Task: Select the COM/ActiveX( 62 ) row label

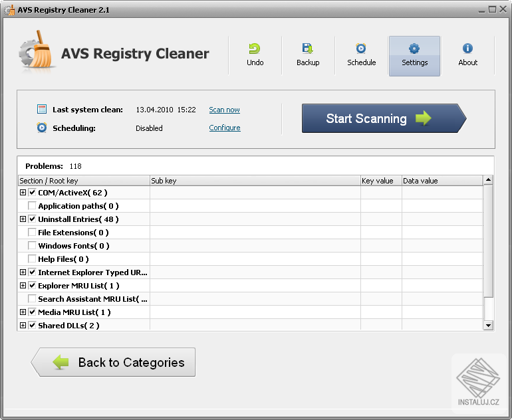Action: tap(72, 193)
